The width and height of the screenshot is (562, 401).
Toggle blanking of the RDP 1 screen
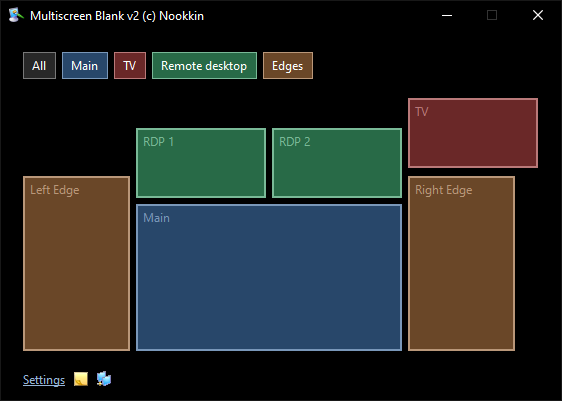pos(201,163)
